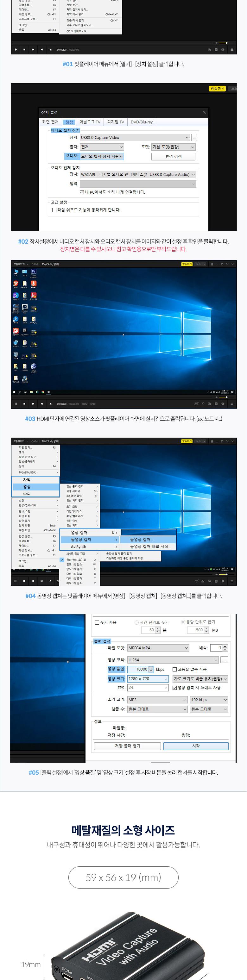Click the next-track icon in the step 03 player

click(42, 404)
